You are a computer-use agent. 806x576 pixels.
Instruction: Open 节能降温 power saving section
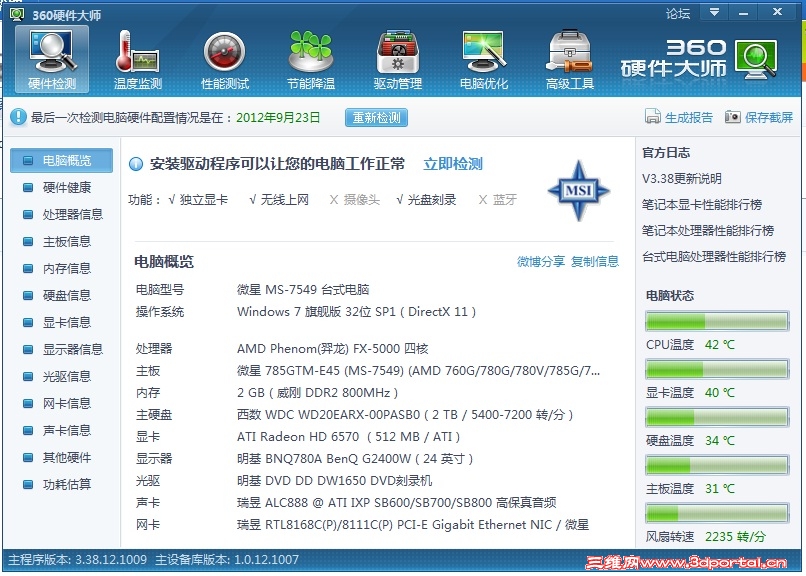pyautogui.click(x=311, y=60)
